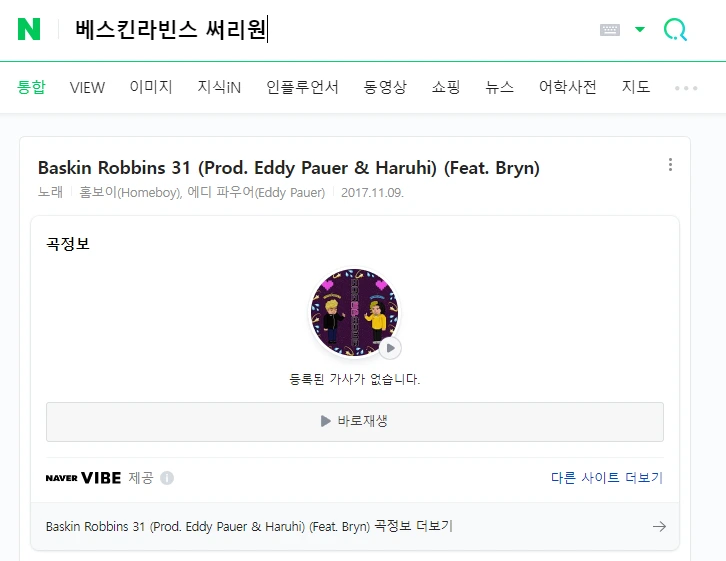Viewport: 726px width, 561px height.
Task: Go to the 동영상 tab
Action: 385,87
